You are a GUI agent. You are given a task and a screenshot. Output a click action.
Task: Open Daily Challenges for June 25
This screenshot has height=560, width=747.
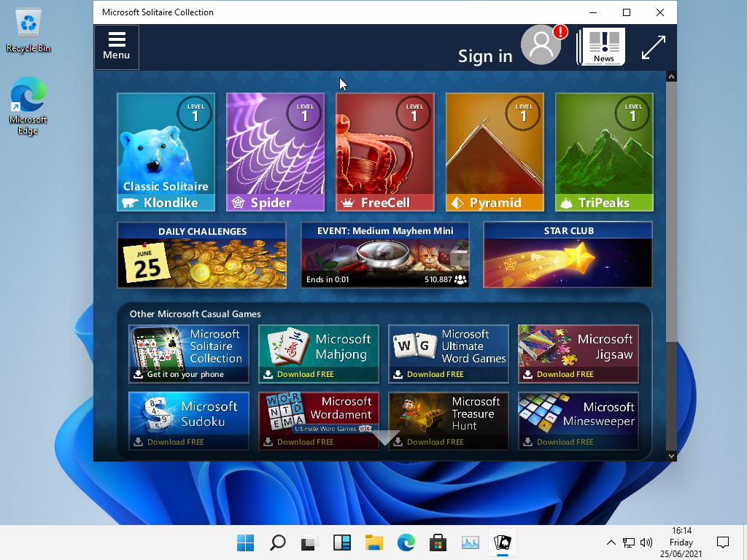(x=202, y=255)
